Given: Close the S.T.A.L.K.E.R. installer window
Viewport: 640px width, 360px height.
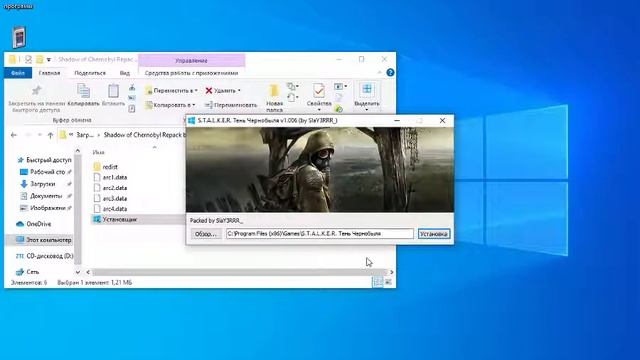Looking at the screenshot, I should pos(442,120).
